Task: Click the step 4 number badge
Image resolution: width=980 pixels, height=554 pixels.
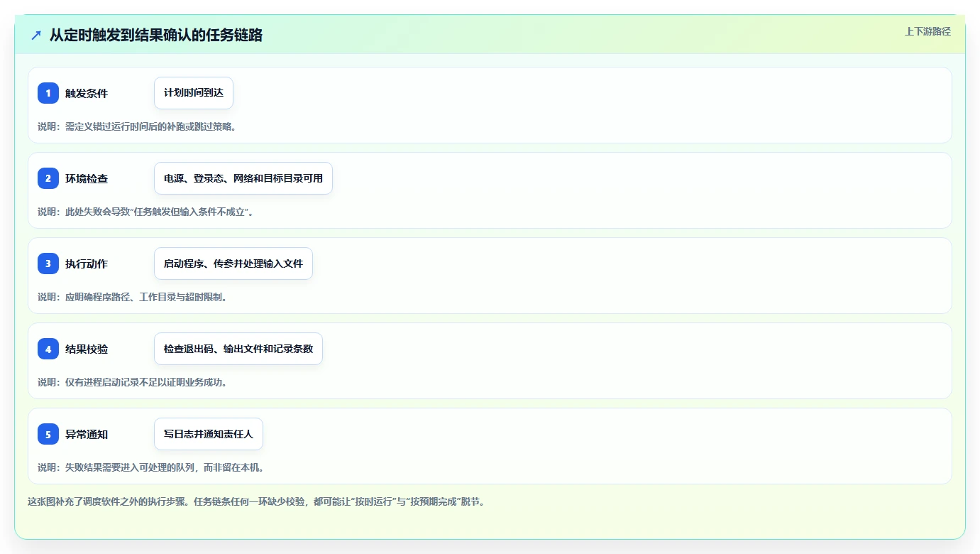Action: (x=48, y=349)
